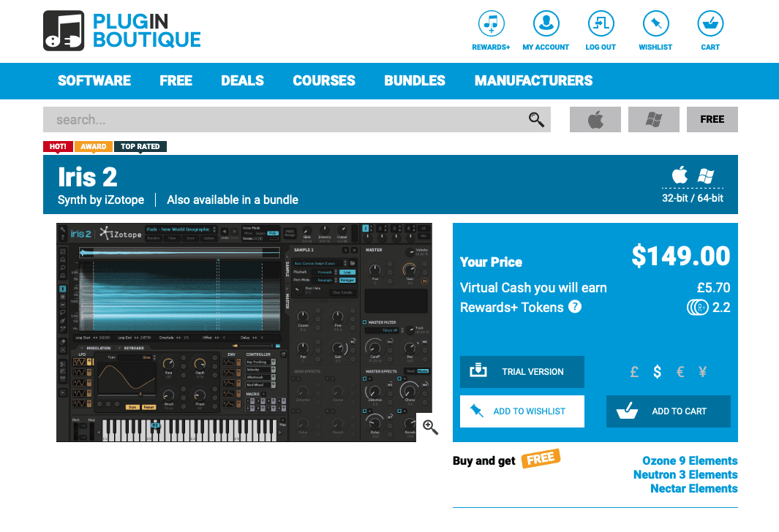Click the Apple platform icon in header
Viewport: 779px width, 532px height.
point(680,175)
